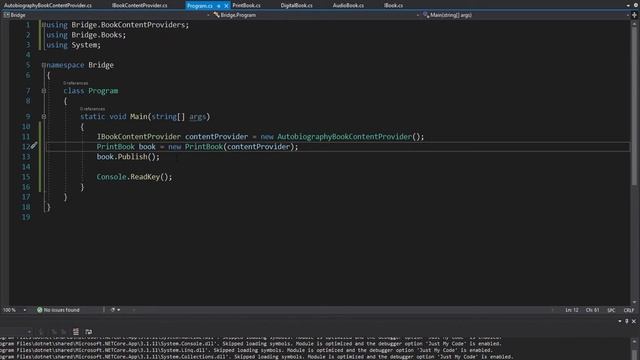Click IBookContentProvider type on line 11
Screen dimensions: 640x360
click(138, 137)
